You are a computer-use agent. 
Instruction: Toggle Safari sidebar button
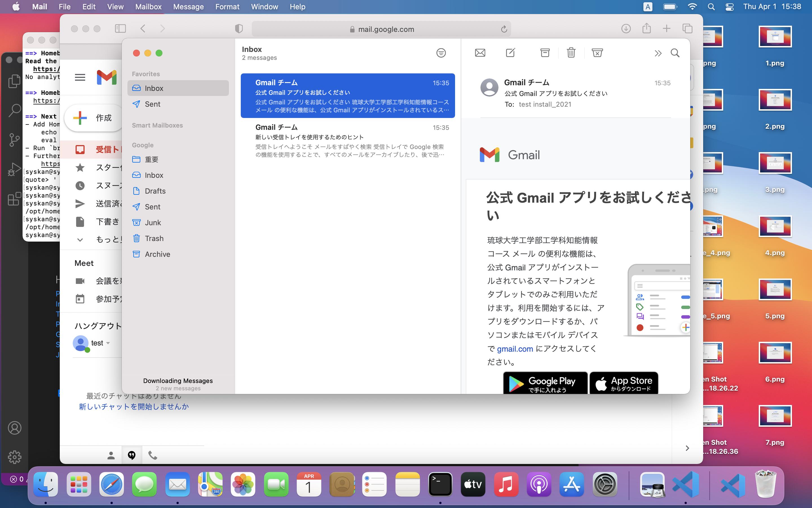tap(120, 29)
